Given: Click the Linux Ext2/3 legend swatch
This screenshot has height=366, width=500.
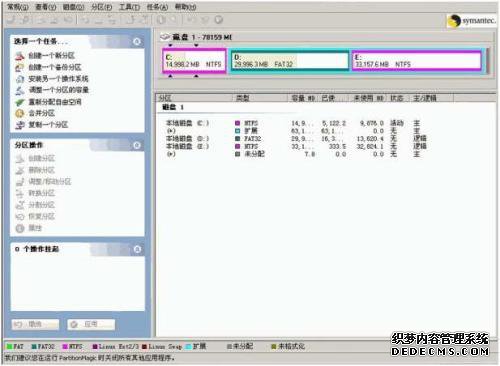Looking at the screenshot, I should click(95, 347).
